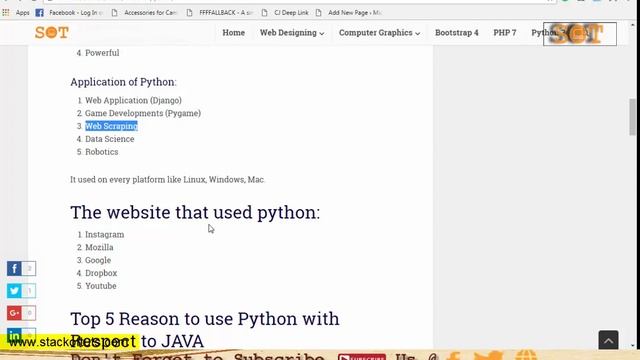The image size is (640, 360).
Task: Click the Top 5 Reason to use Python heading
Action: 204,330
